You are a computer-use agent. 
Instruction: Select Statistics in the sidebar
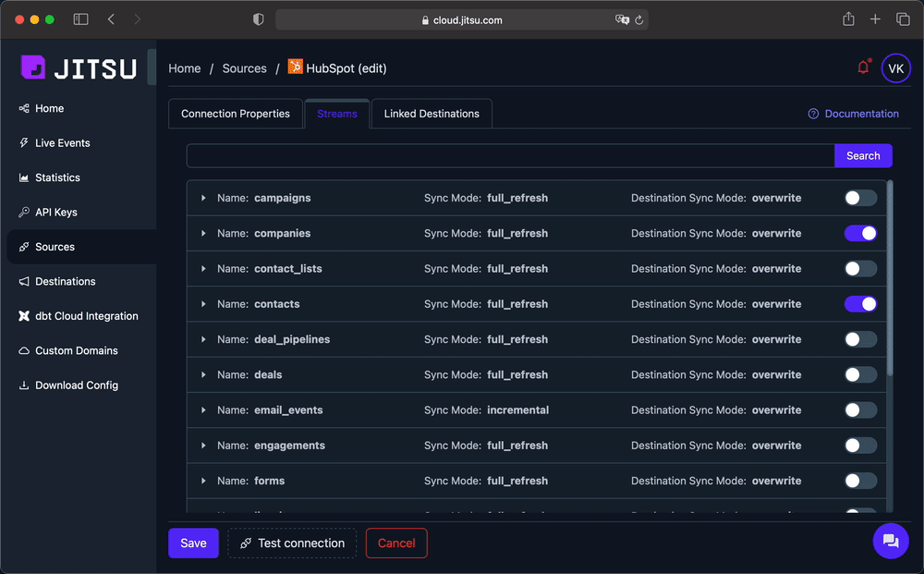58,177
